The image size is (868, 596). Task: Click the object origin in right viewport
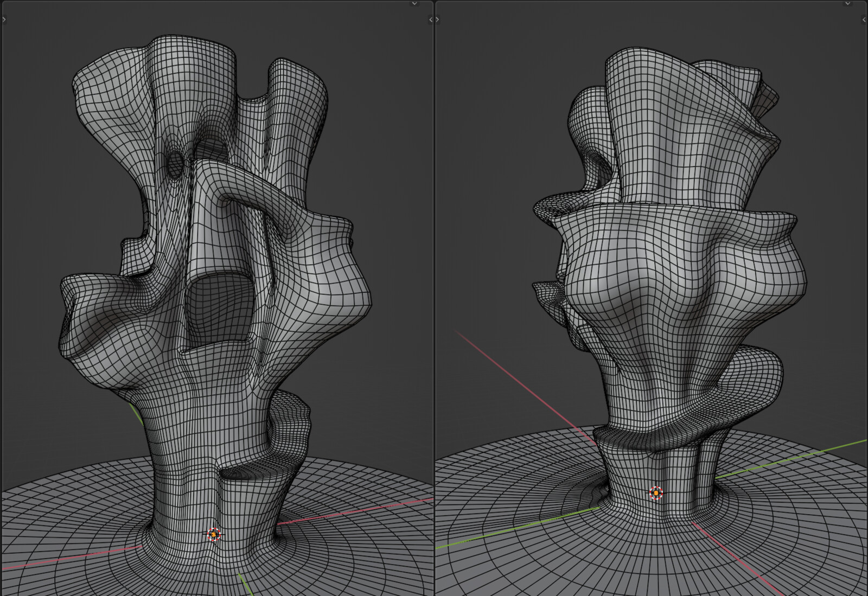coord(656,493)
